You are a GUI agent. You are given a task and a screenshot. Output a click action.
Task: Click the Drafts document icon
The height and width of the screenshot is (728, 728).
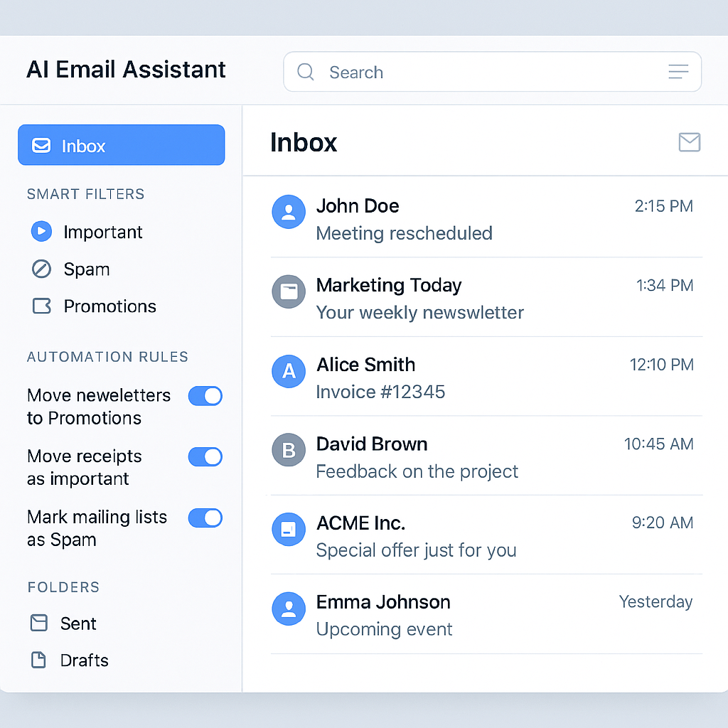click(x=38, y=660)
